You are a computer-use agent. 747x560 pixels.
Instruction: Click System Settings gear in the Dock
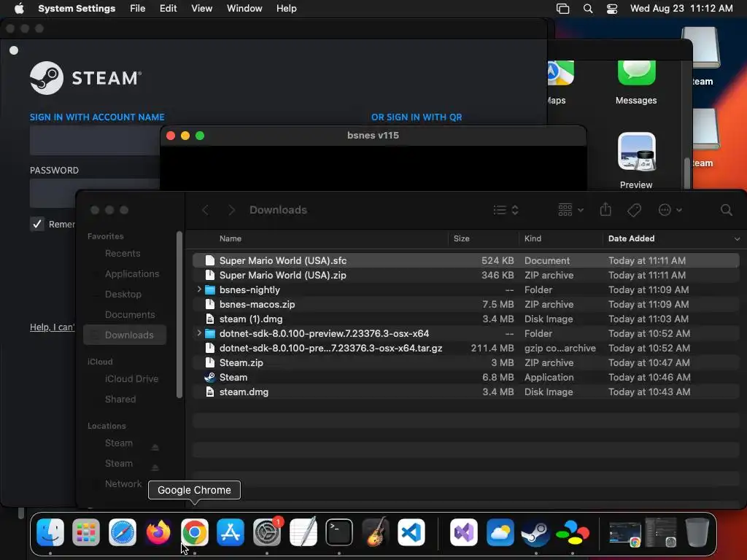click(267, 532)
